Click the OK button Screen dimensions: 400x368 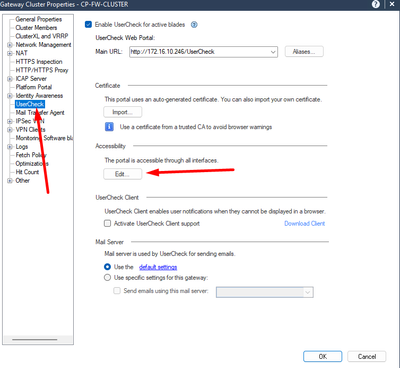point(323,356)
